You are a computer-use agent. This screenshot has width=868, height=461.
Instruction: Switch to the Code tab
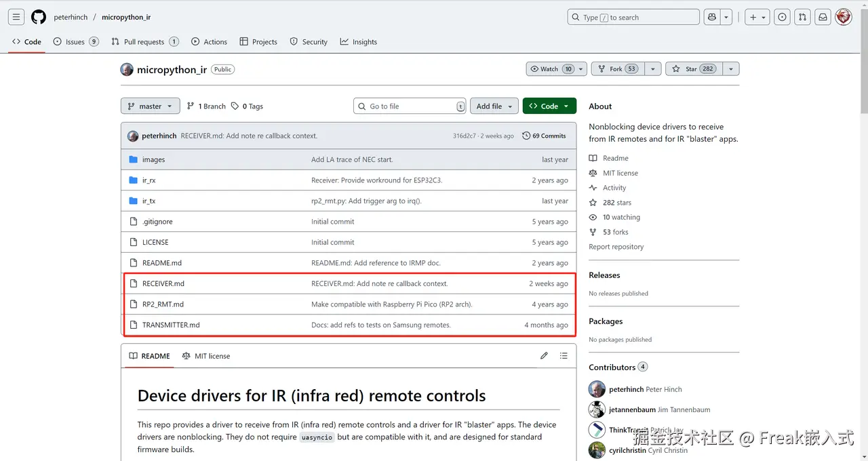26,42
